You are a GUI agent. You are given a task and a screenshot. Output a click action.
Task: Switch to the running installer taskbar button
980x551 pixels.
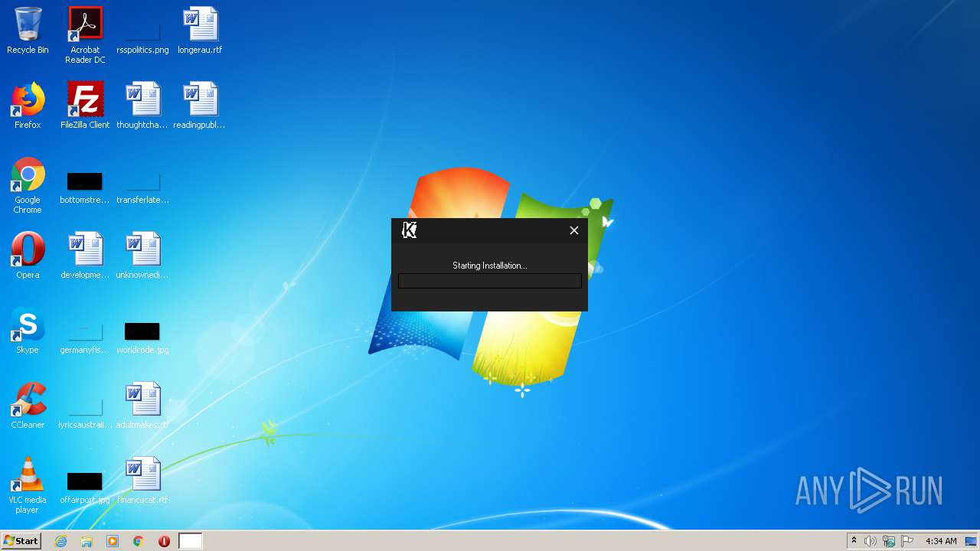(x=191, y=541)
